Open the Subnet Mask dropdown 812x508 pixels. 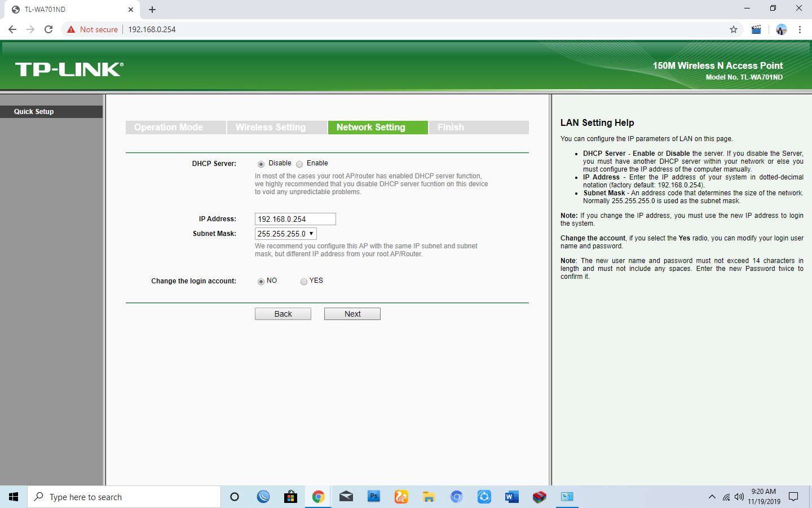pos(286,234)
